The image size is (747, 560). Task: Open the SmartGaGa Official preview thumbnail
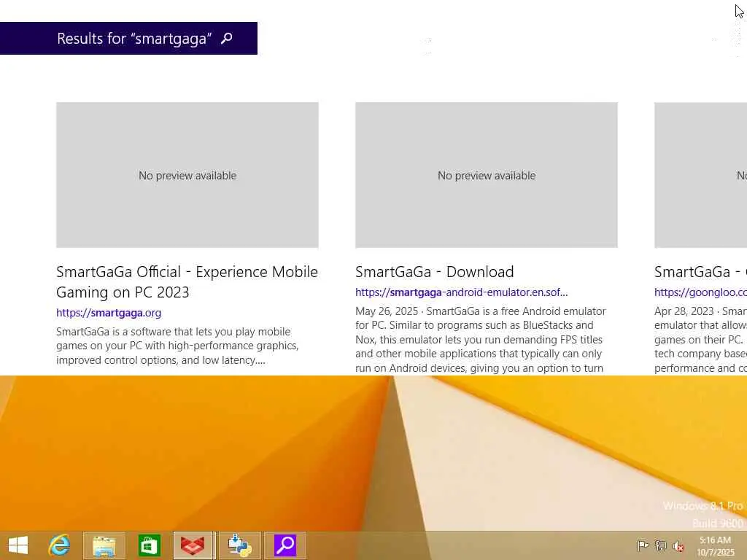click(x=187, y=175)
